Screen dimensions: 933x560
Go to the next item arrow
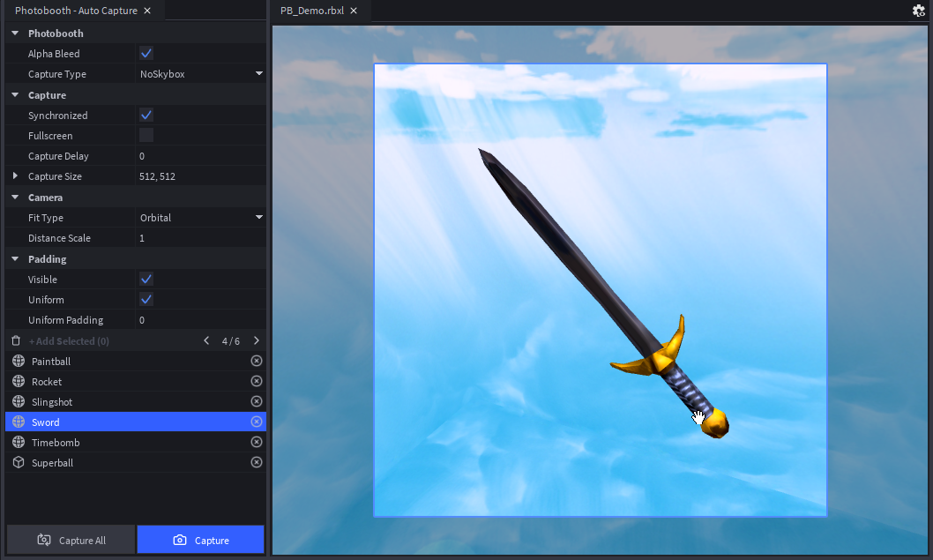point(257,340)
